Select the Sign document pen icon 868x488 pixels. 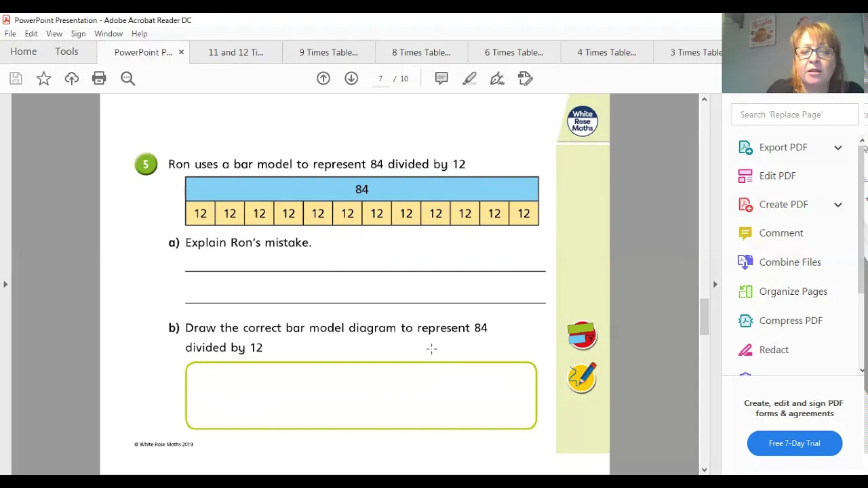[497, 79]
